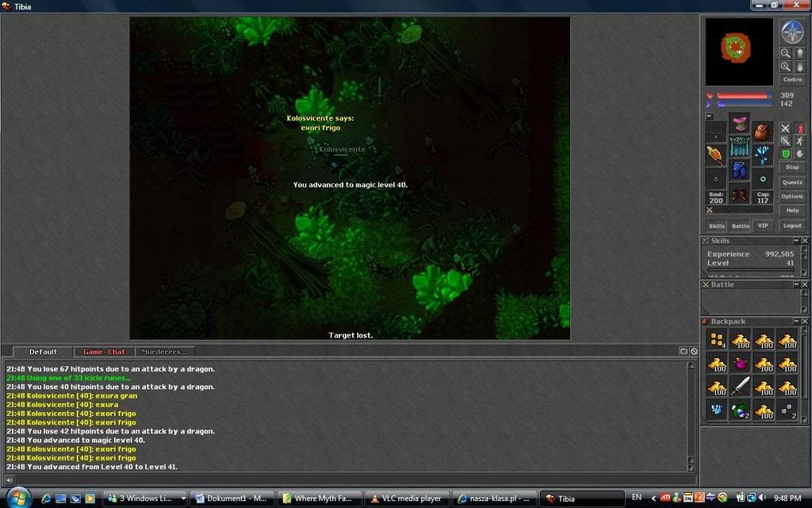Switch to the Default chat tab
Screen dimensions: 812x508
point(43,352)
